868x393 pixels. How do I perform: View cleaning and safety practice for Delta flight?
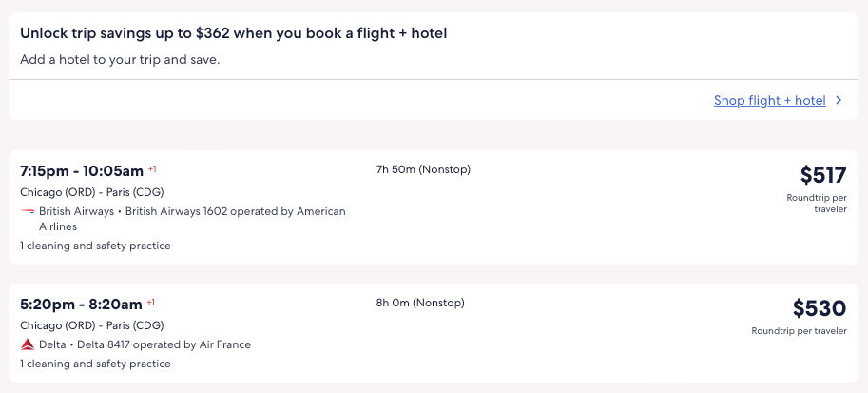point(95,364)
